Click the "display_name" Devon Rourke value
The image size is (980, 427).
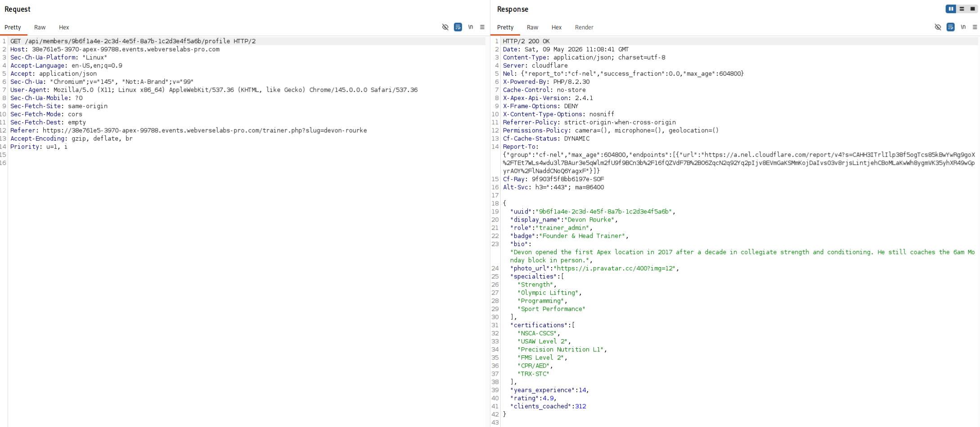click(589, 219)
